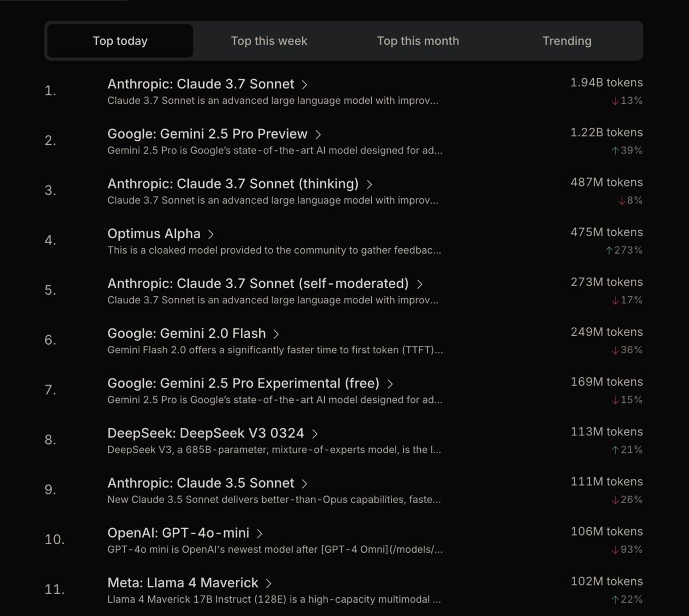Screen dimensions: 689x616
Task: Switch to the Top this month tab
Action: [418, 41]
